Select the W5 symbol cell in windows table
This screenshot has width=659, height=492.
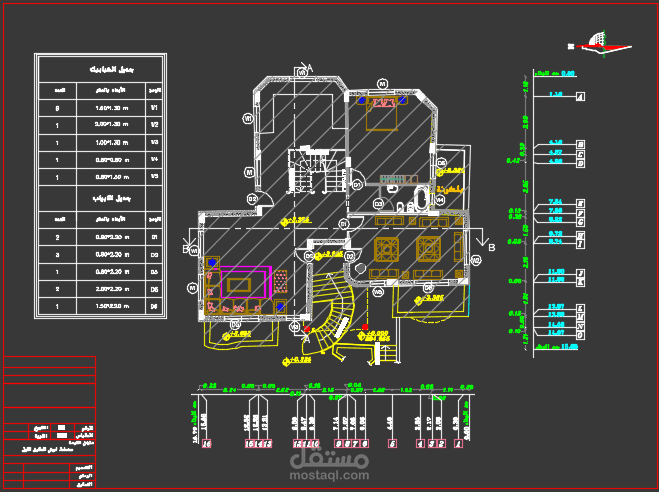point(154,177)
